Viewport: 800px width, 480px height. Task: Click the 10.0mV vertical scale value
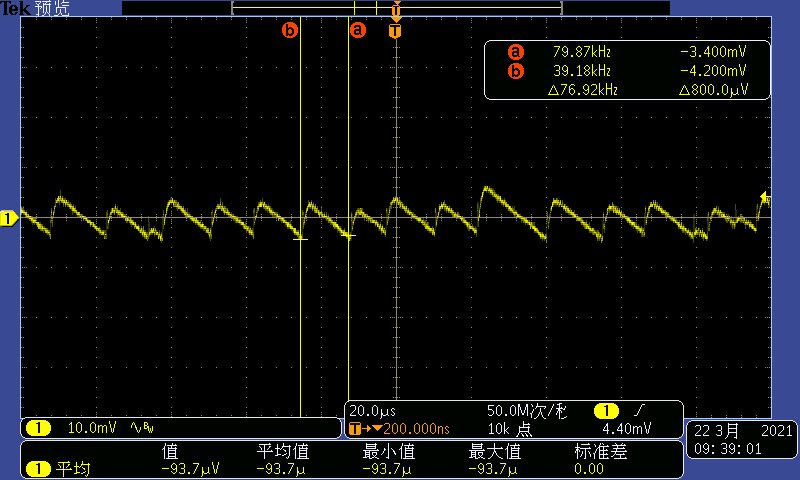(x=92, y=427)
